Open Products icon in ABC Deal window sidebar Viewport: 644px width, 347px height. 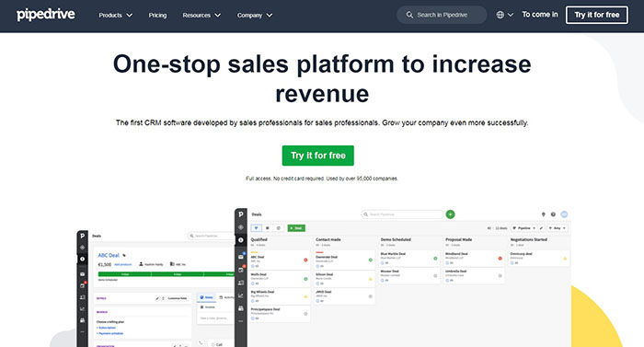pyautogui.click(x=82, y=320)
